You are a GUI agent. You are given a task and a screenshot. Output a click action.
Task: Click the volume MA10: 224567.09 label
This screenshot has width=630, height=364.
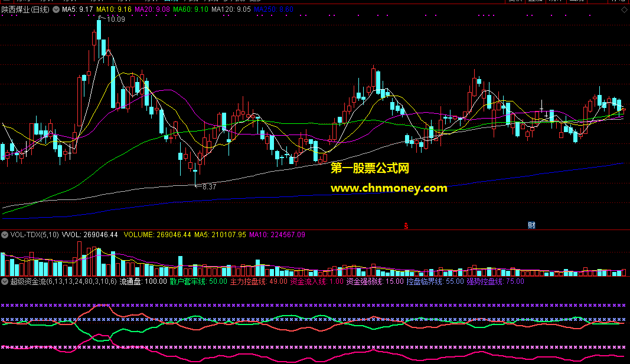pos(277,235)
